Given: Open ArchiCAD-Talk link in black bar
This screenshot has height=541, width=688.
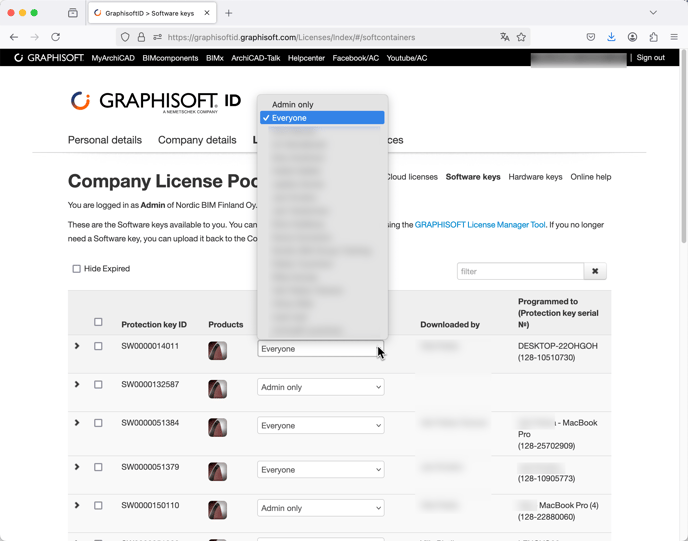Looking at the screenshot, I should [x=256, y=58].
